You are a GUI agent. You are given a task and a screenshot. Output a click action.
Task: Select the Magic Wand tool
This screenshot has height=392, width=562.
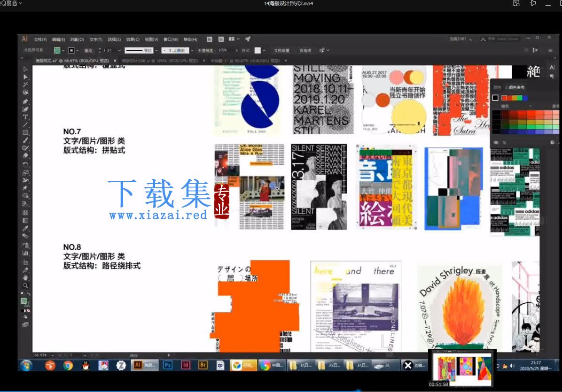tap(25, 85)
